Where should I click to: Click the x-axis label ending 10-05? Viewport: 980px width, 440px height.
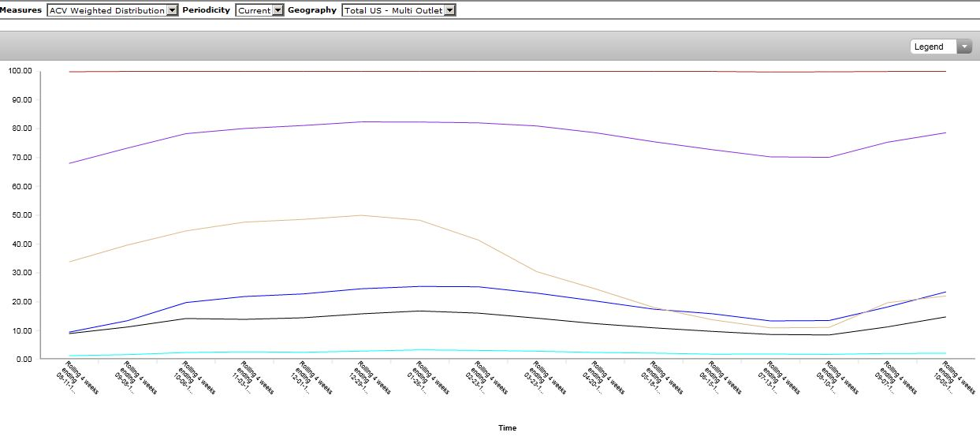click(951, 378)
